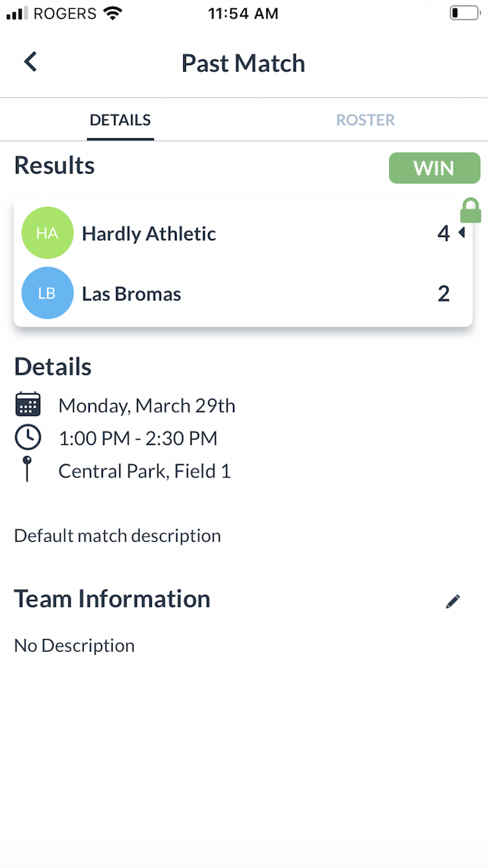Click the calendar date icon

28,405
